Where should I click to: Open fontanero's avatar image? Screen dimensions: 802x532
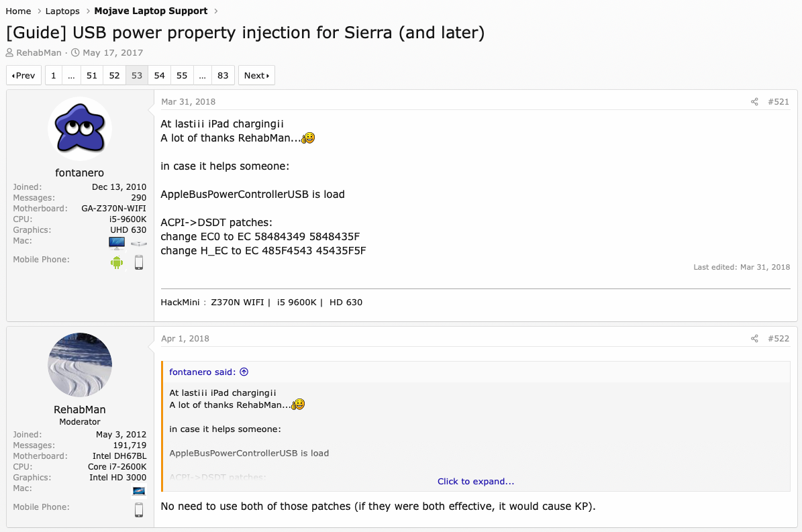click(80, 129)
